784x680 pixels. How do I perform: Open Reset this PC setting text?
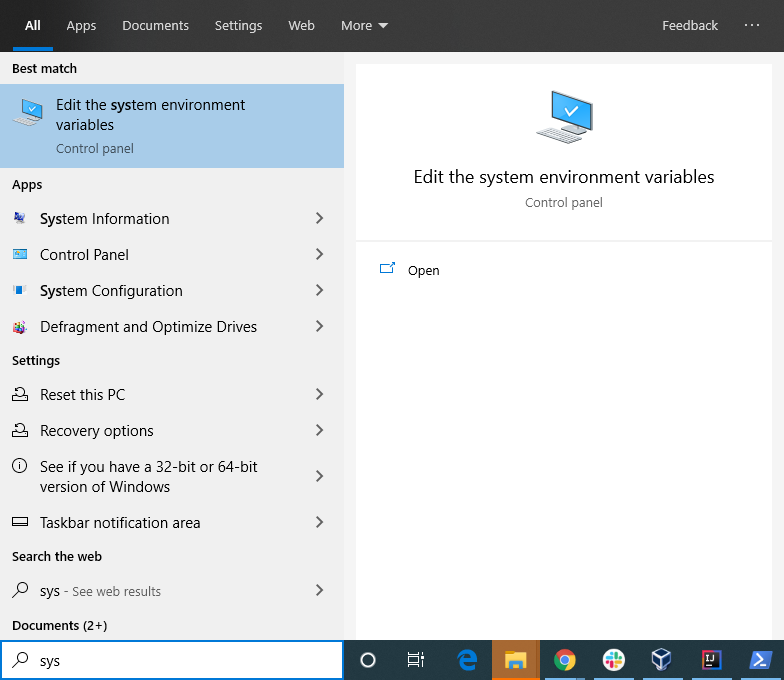click(x=82, y=394)
